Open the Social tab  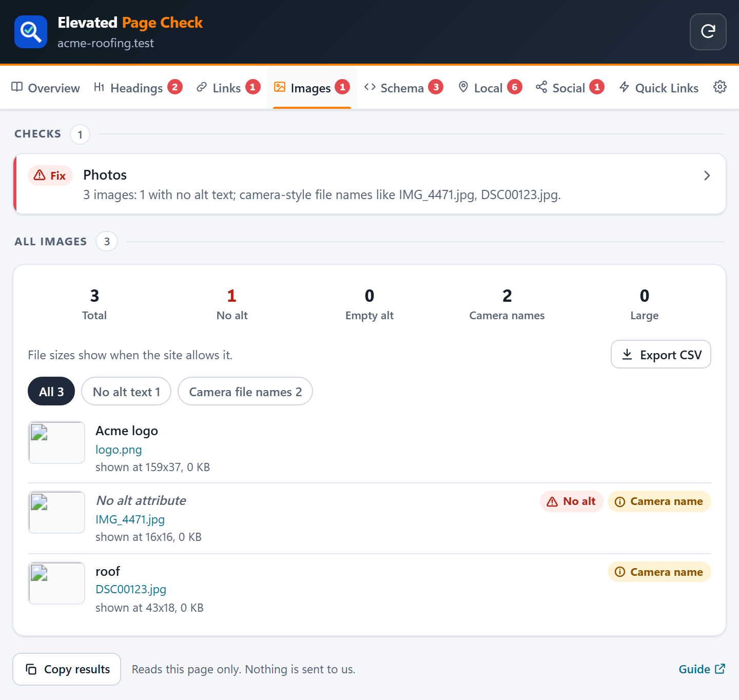(570, 88)
